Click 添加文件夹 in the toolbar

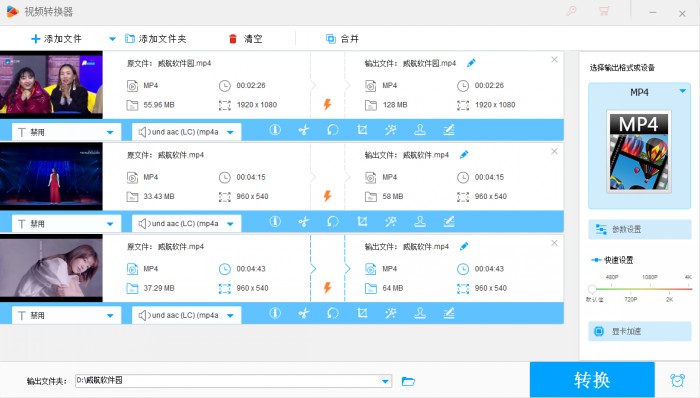click(x=155, y=39)
